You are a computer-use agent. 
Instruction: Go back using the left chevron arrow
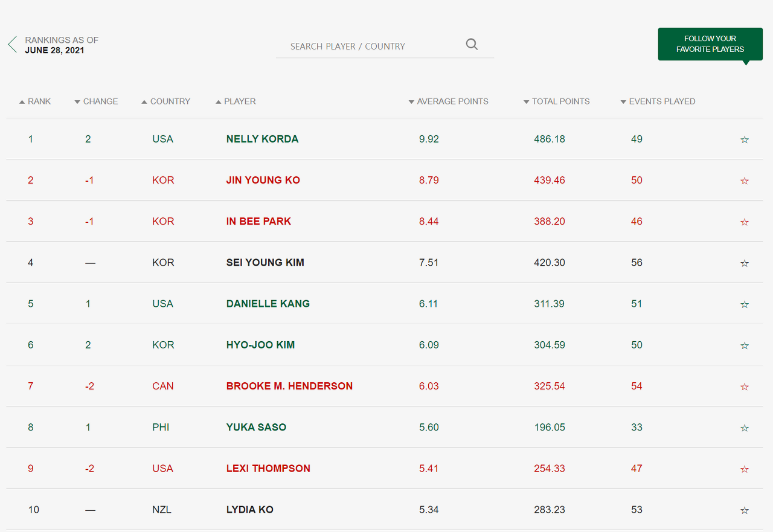tap(12, 45)
